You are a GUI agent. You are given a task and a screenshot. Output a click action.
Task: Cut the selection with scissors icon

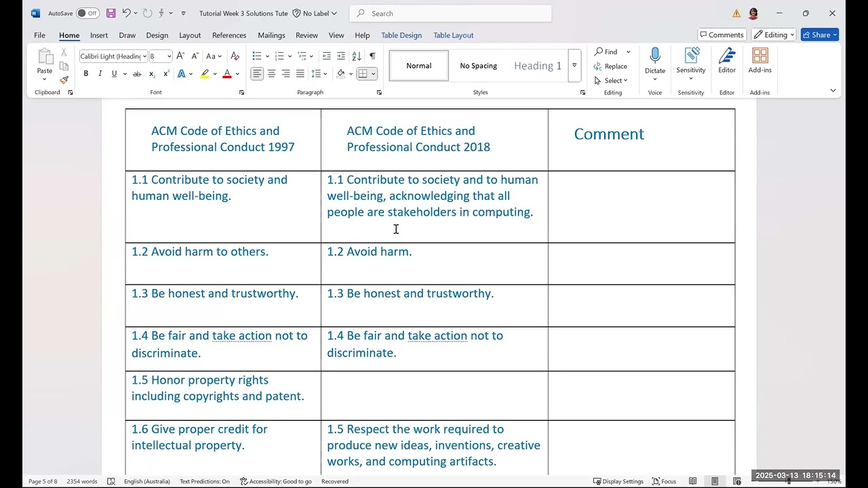pyautogui.click(x=64, y=52)
